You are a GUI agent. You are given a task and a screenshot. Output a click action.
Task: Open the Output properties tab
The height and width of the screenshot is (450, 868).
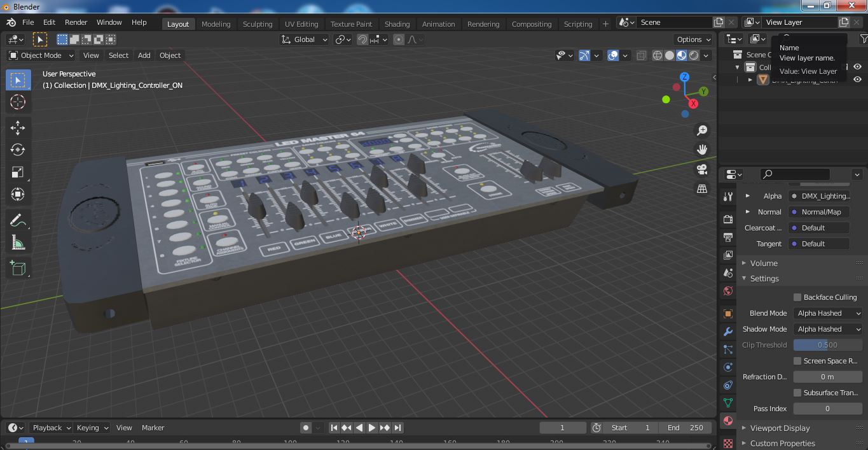(728, 237)
